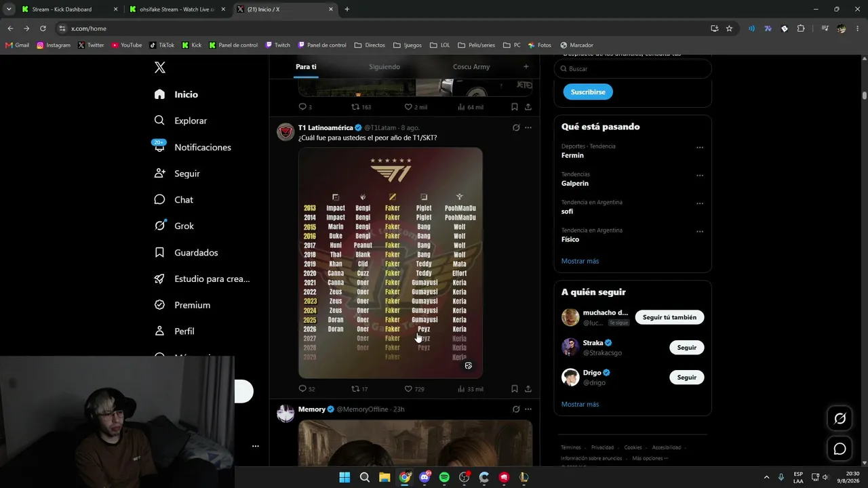Viewport: 868px width, 488px height.
Task: Open the Twitch bookmark in bookmarks bar
Action: click(277, 45)
